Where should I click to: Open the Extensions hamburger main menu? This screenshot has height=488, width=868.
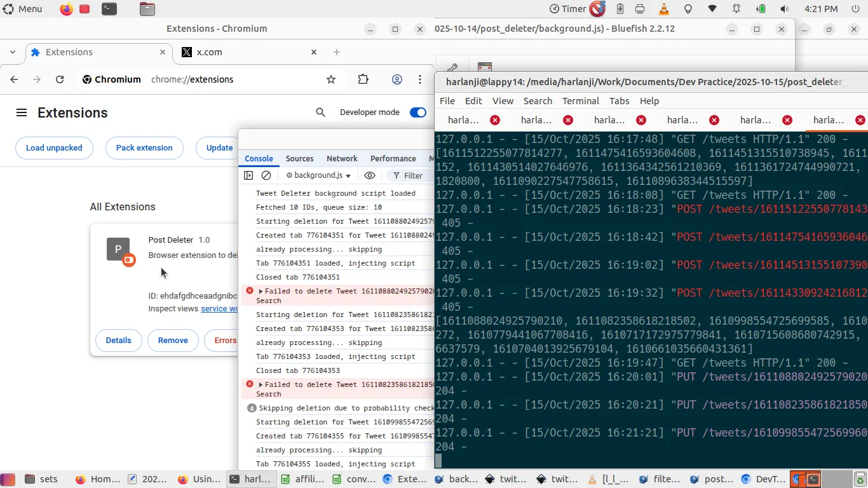tap(22, 112)
